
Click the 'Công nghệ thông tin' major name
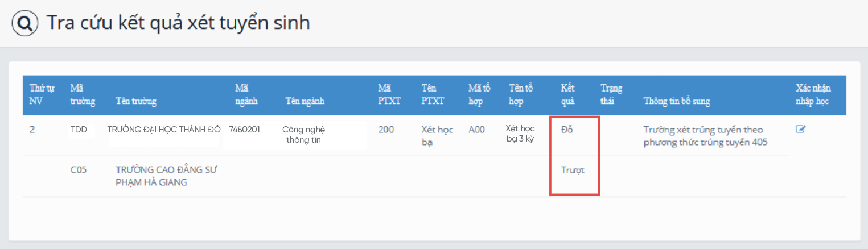[x=303, y=135]
